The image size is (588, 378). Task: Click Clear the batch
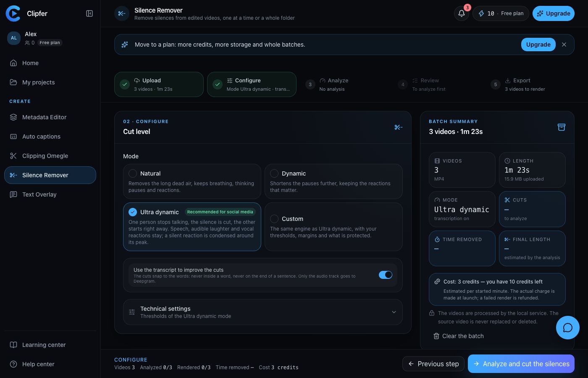pyautogui.click(x=459, y=336)
